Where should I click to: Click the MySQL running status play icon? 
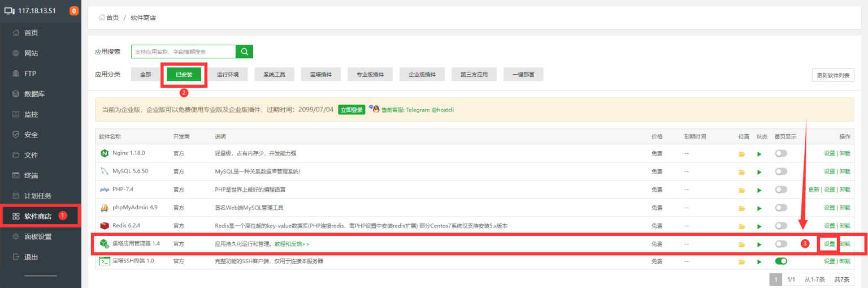759,172
